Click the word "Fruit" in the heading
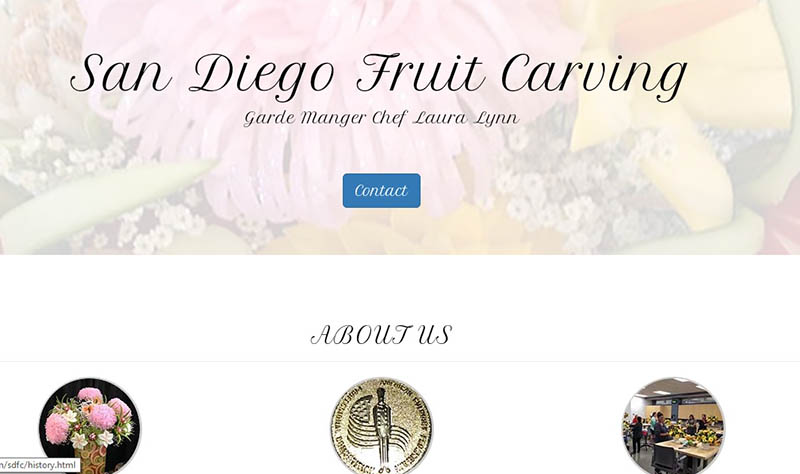 420,72
